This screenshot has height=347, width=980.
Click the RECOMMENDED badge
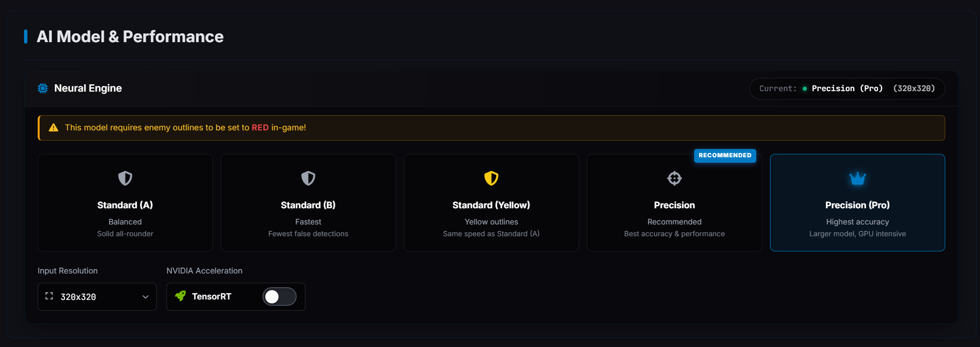click(725, 155)
